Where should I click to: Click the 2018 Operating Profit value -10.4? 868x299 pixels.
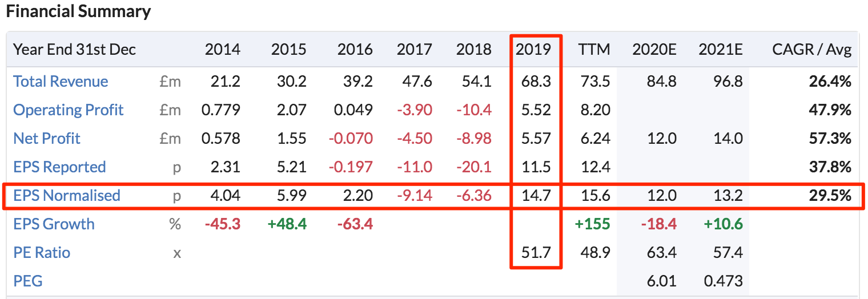click(474, 110)
